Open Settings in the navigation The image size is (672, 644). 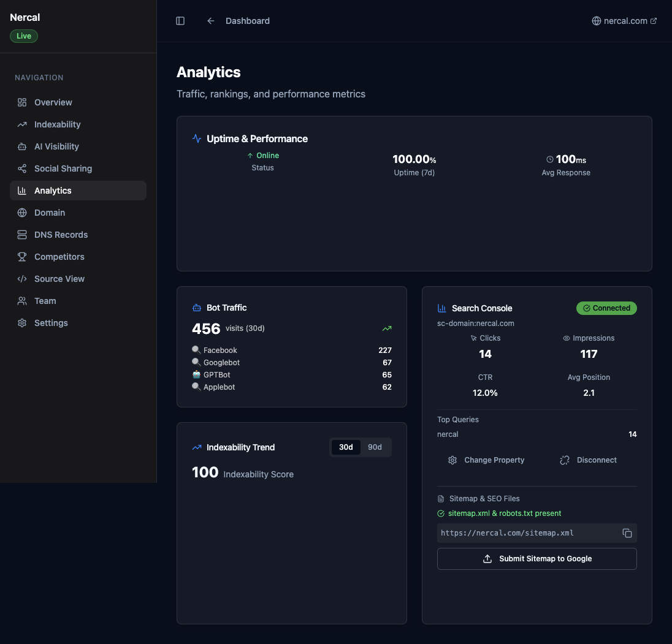coord(78,323)
